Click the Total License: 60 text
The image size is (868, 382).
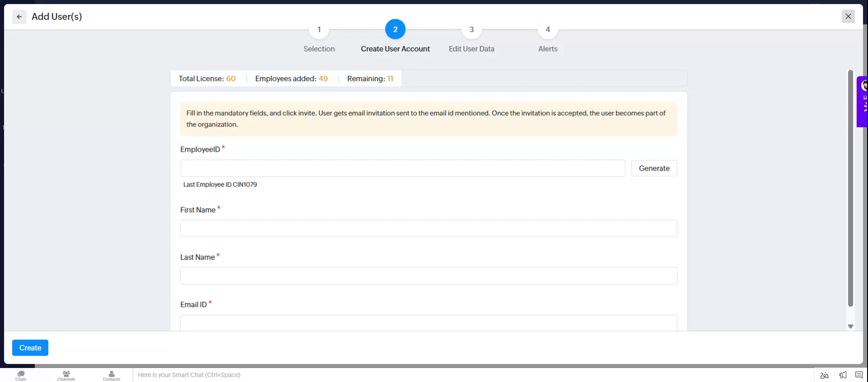(207, 79)
